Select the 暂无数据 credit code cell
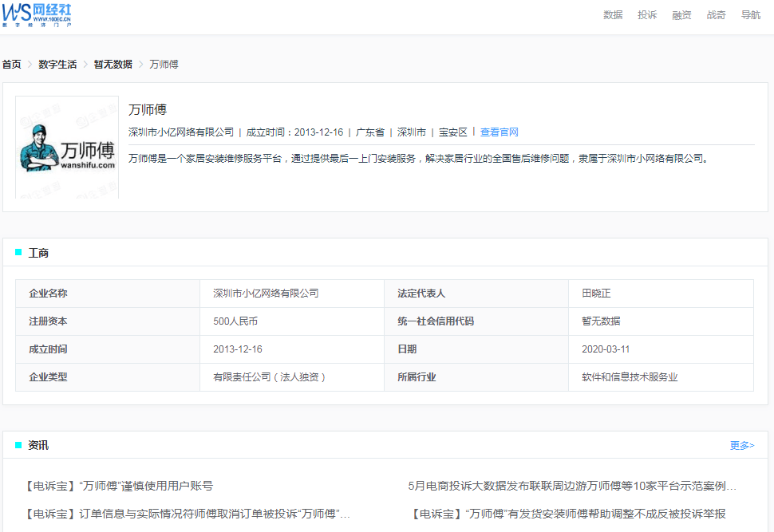 pyautogui.click(x=661, y=321)
